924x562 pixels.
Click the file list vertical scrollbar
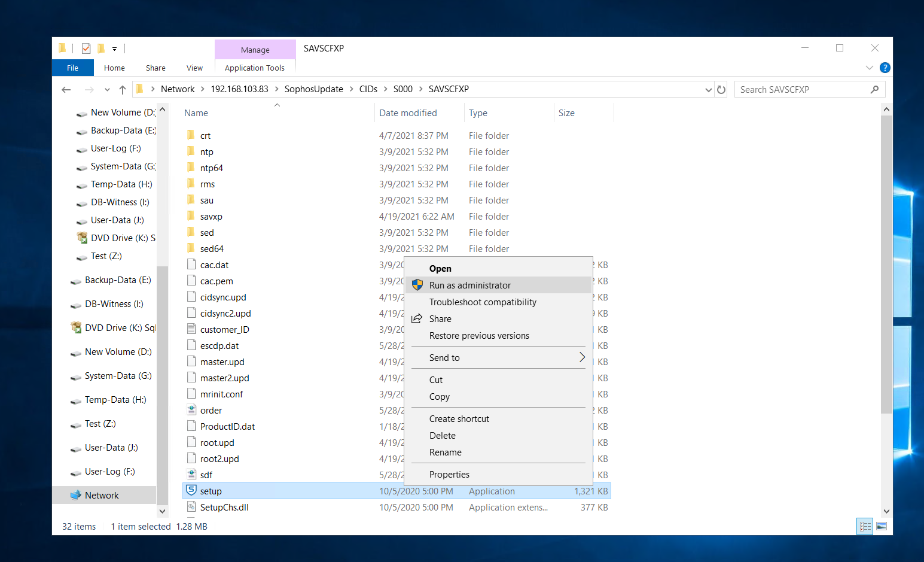[886, 265]
